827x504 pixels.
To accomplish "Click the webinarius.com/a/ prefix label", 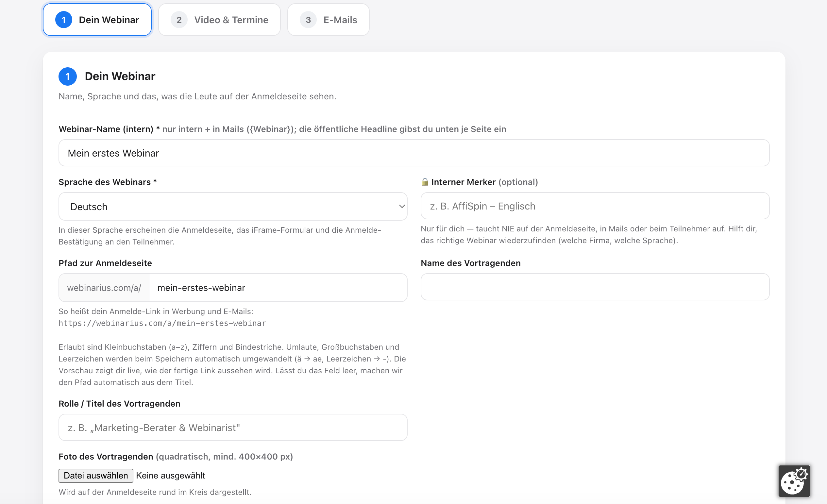I will tap(104, 288).
